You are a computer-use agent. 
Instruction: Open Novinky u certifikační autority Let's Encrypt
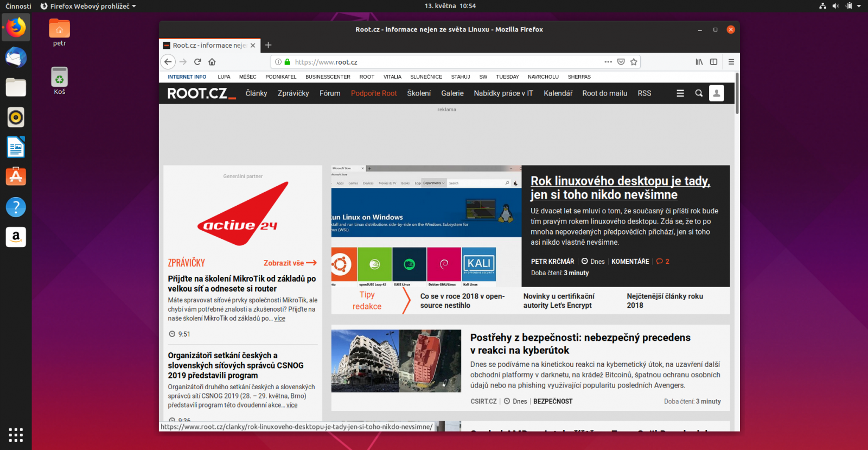[559, 301]
